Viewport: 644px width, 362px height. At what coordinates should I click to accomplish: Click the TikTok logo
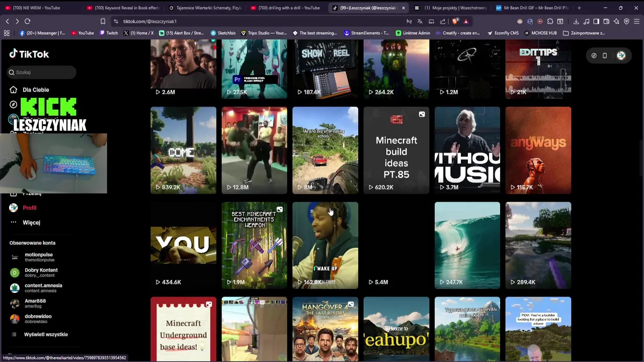[x=29, y=54]
